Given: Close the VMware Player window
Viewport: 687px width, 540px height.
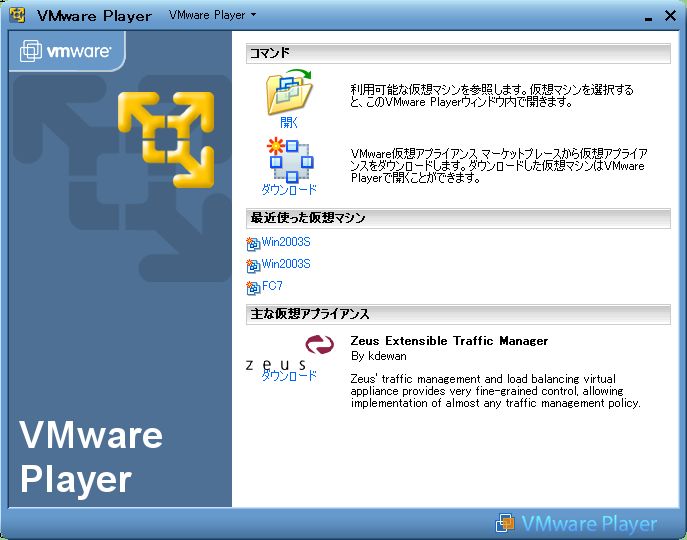Looking at the screenshot, I should coord(670,16).
